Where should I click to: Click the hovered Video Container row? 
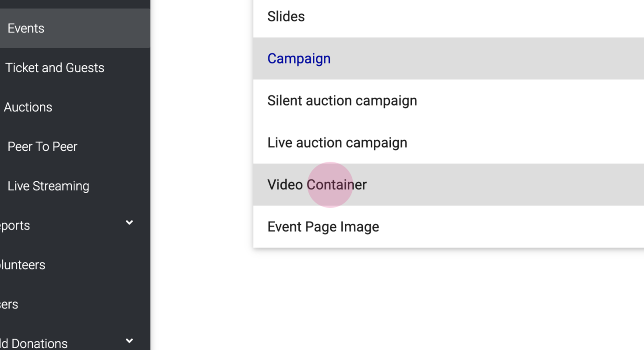coord(317,185)
